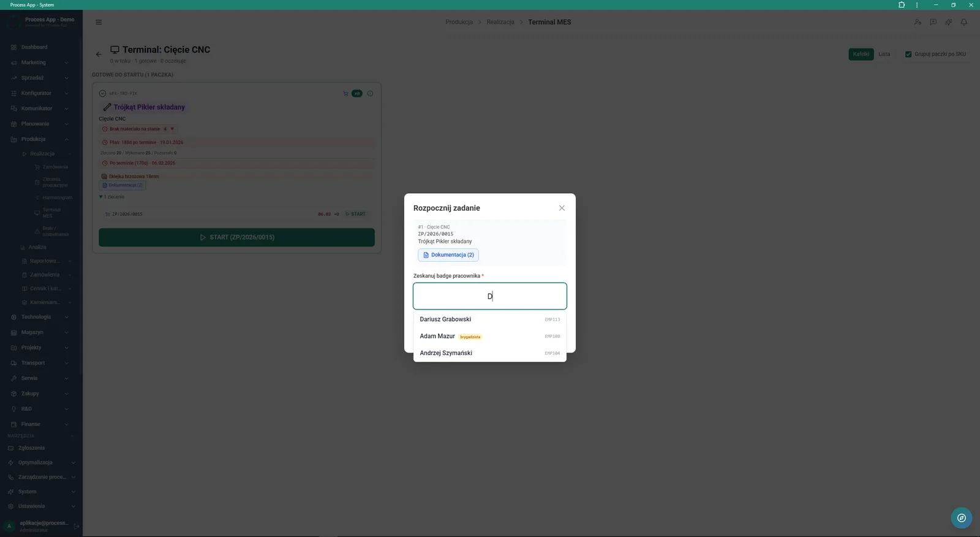Choose employee Adam Mazur

pos(490,337)
